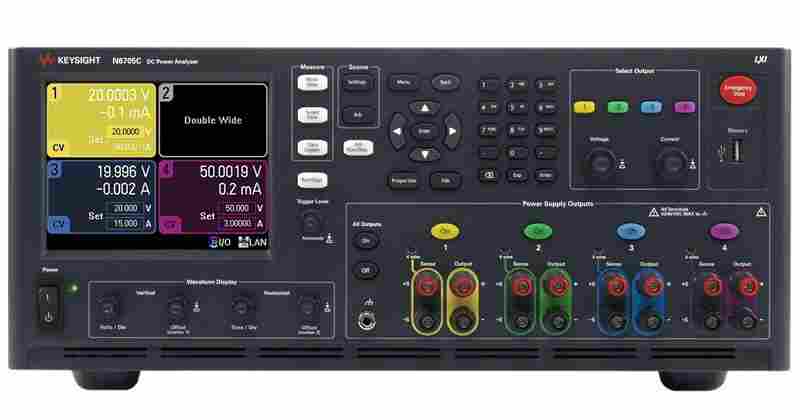Select output 3 with the blue button
This screenshot has height=420, width=800.
tap(650, 107)
